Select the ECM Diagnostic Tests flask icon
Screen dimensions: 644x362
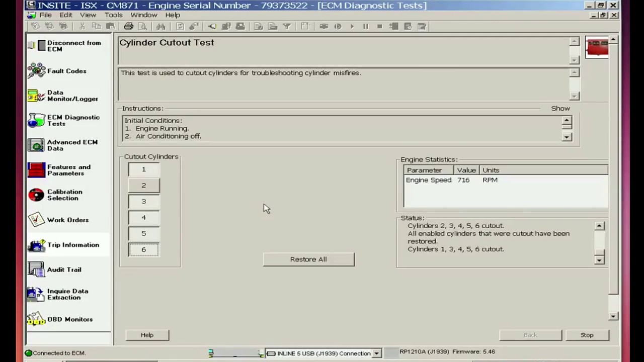(x=36, y=120)
